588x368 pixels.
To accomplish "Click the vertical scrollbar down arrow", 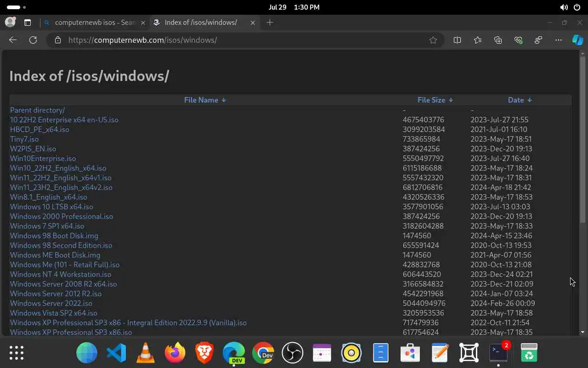I will coord(582,332).
